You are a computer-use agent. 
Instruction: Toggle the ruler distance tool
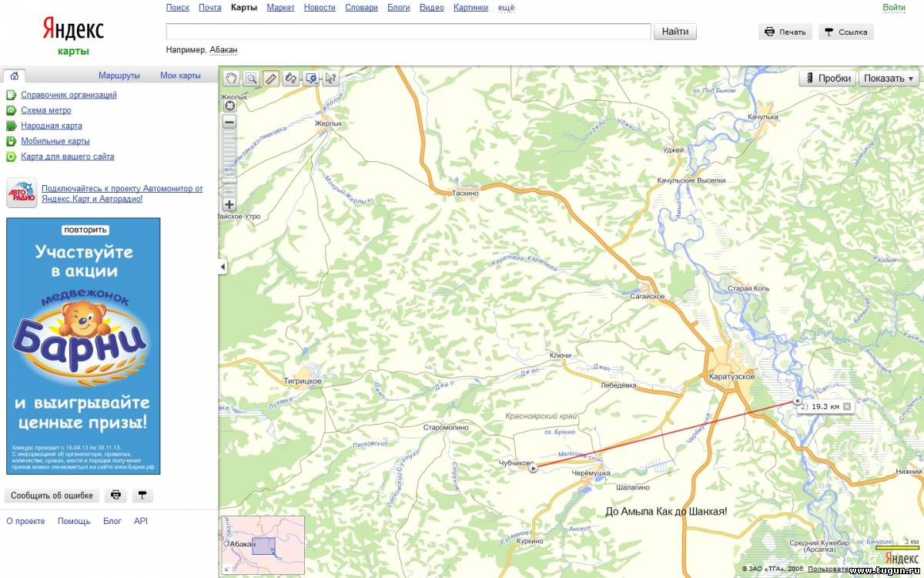(270, 78)
